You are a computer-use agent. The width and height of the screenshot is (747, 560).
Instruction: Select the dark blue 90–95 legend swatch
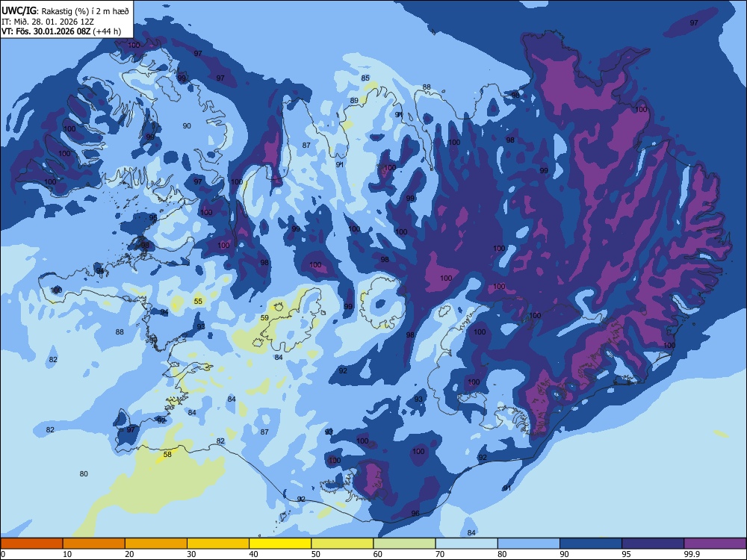click(x=591, y=544)
